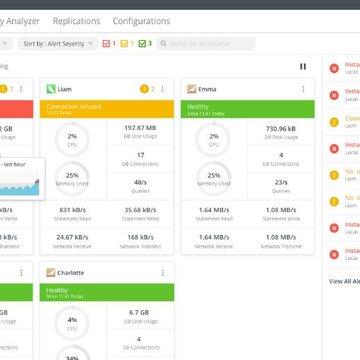The height and width of the screenshot is (360, 360).
Task: Click Emma's 1.08 MB/s Network Transmit
Action: (281, 241)
